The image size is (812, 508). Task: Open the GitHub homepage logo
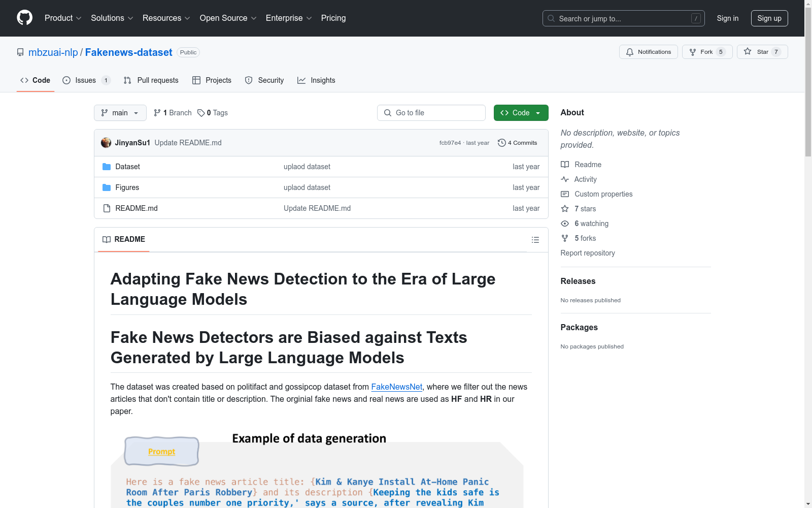24,18
